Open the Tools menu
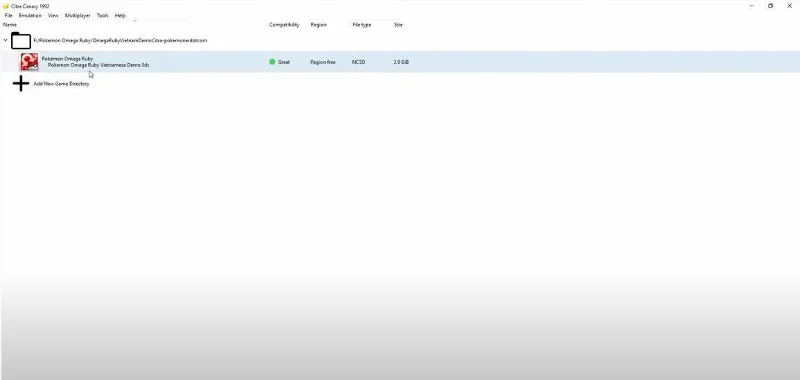 coord(103,16)
